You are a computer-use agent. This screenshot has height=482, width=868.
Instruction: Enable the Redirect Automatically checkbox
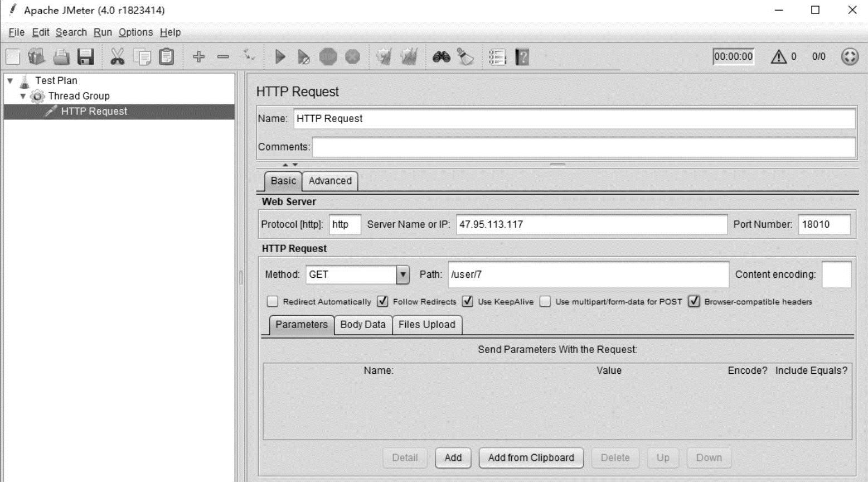pyautogui.click(x=272, y=302)
